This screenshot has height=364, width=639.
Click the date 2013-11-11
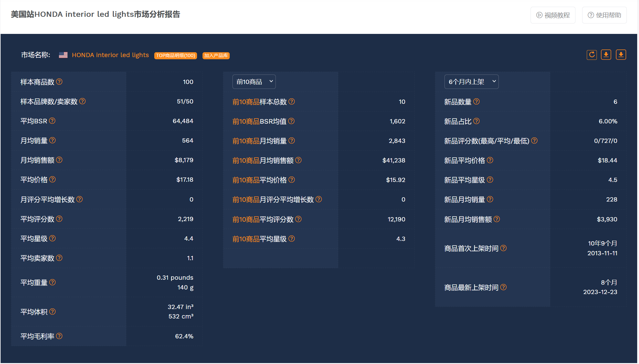[x=602, y=253]
